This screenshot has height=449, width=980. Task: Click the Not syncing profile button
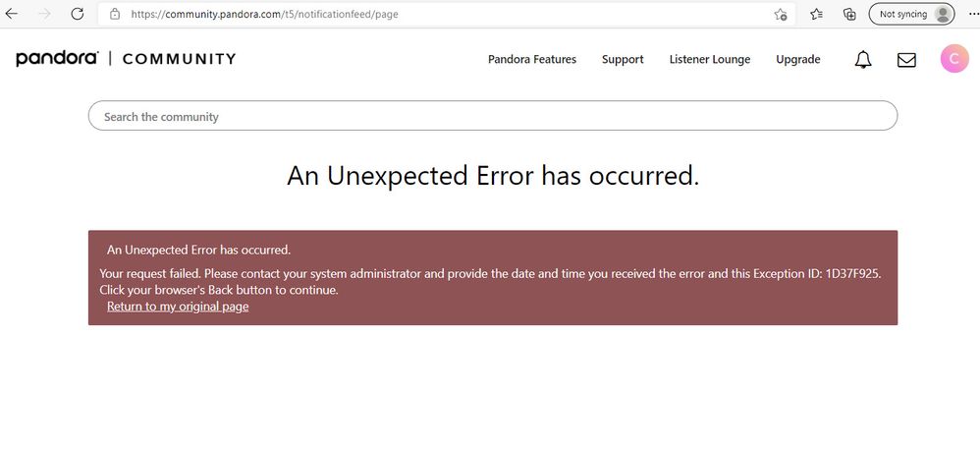coord(912,15)
